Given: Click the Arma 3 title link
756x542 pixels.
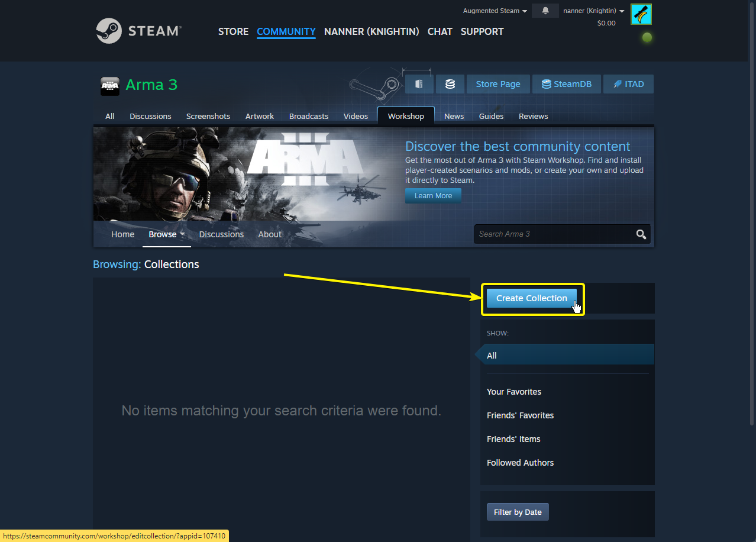Looking at the screenshot, I should [151, 85].
